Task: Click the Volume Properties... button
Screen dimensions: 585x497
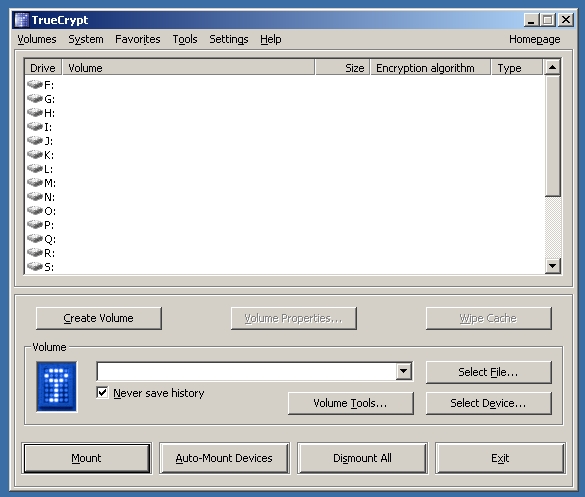Action: [294, 318]
